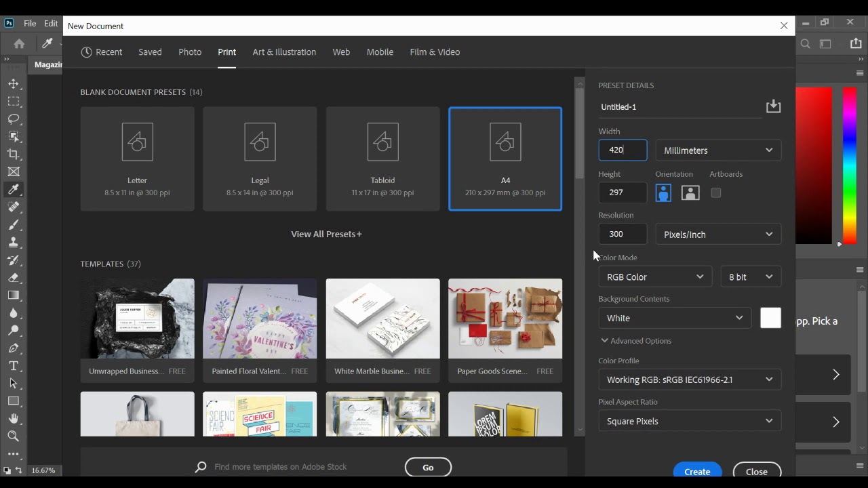Screen dimensions: 868x488
Task: Click View All Presets link
Action: click(x=326, y=234)
